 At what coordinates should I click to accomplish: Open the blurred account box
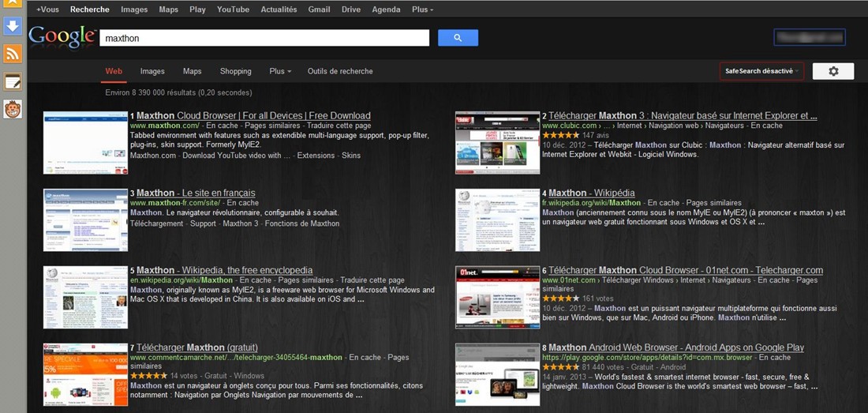(810, 37)
